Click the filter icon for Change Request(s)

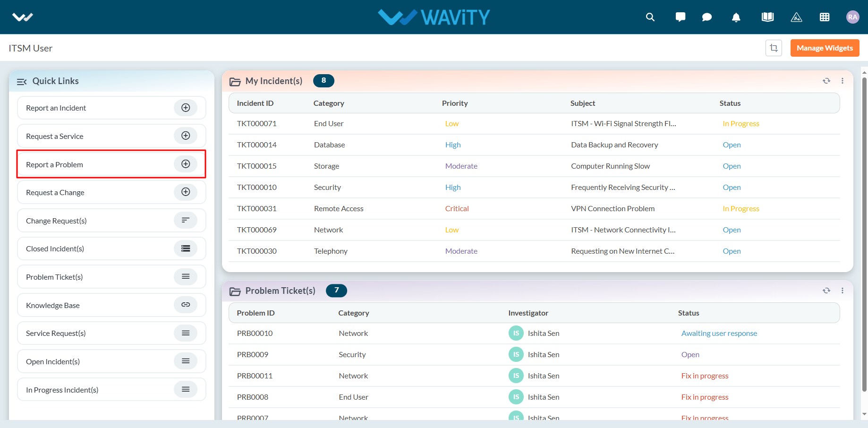point(186,220)
